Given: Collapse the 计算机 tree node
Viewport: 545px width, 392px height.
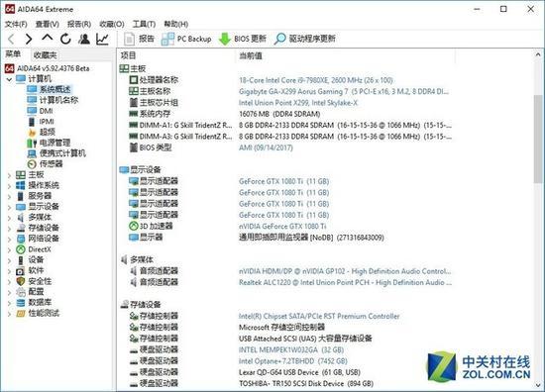Looking at the screenshot, I should 9,79.
